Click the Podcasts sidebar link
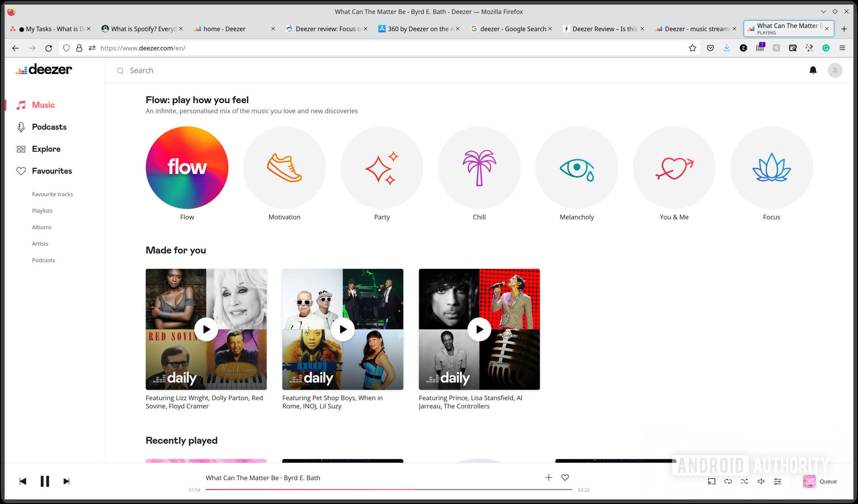 click(x=49, y=126)
